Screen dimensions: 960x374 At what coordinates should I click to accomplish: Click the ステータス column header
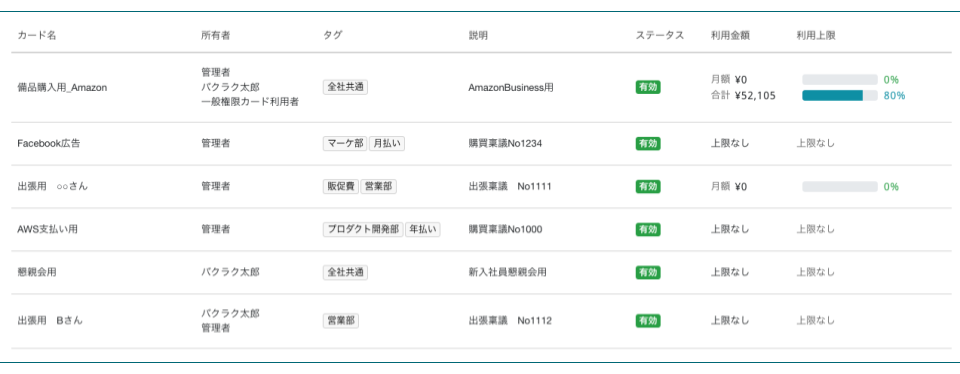(x=659, y=36)
